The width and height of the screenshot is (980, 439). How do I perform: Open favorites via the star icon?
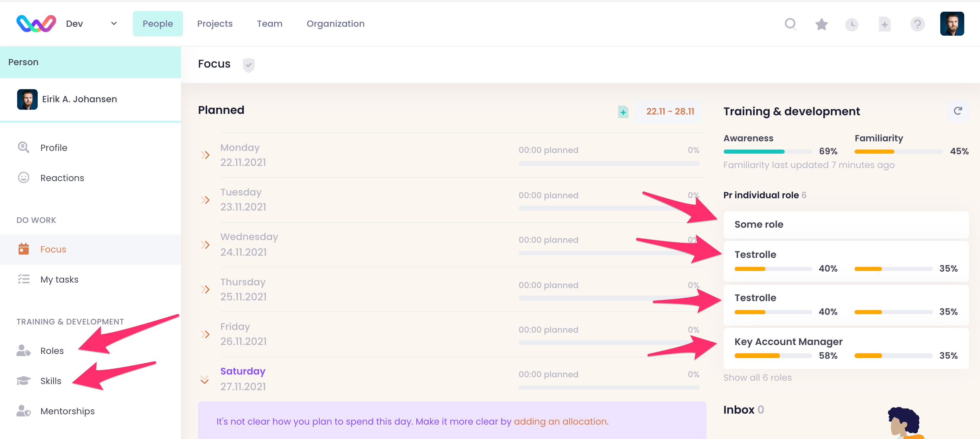coord(821,24)
